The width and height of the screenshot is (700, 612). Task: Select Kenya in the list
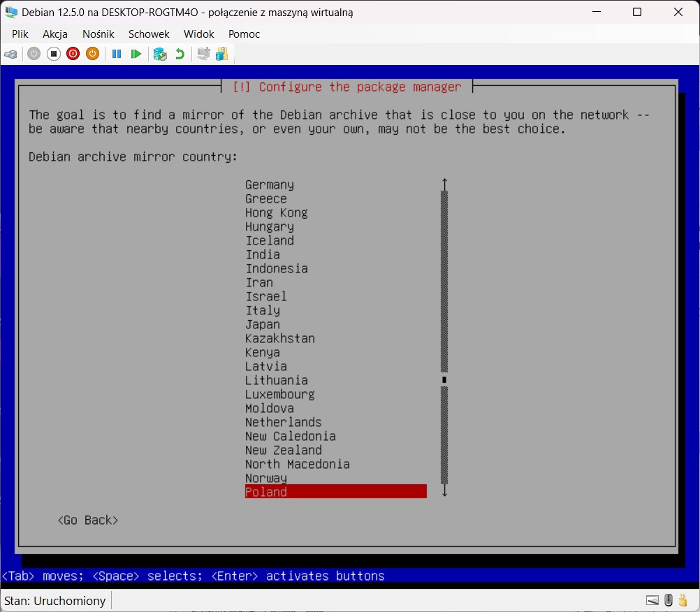[263, 352]
